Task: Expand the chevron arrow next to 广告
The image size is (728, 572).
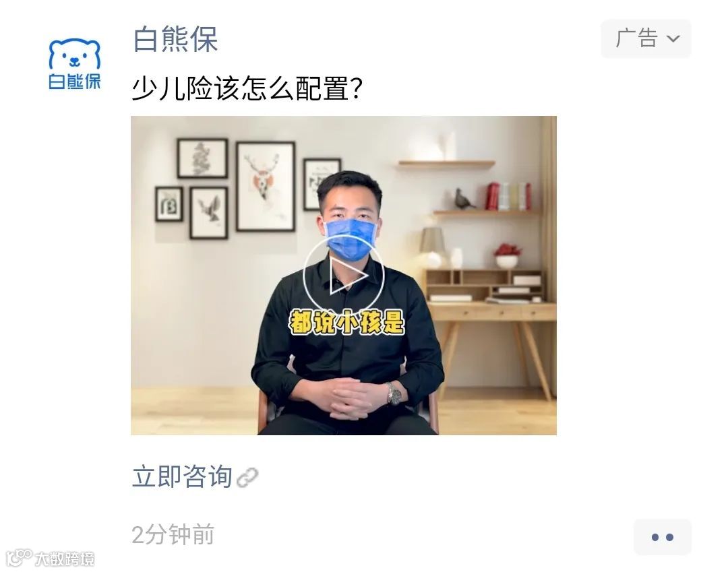Action: (x=673, y=38)
